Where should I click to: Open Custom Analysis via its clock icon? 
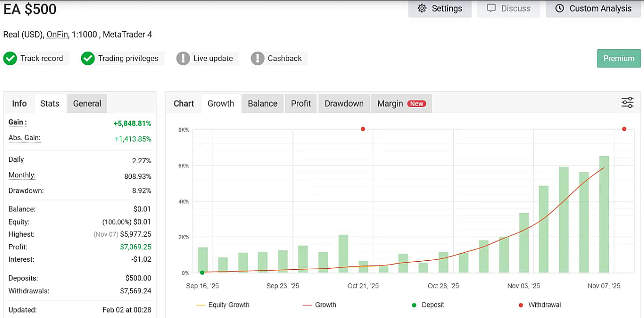click(x=559, y=8)
